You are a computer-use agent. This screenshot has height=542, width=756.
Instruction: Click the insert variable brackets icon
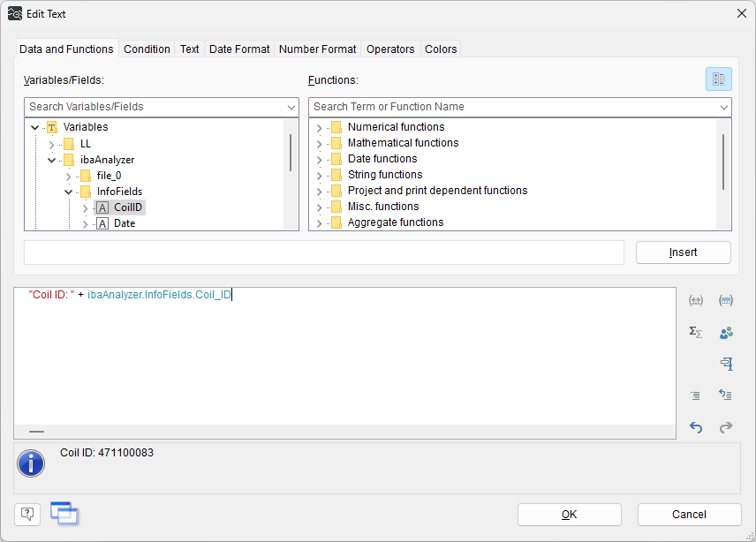click(696, 301)
